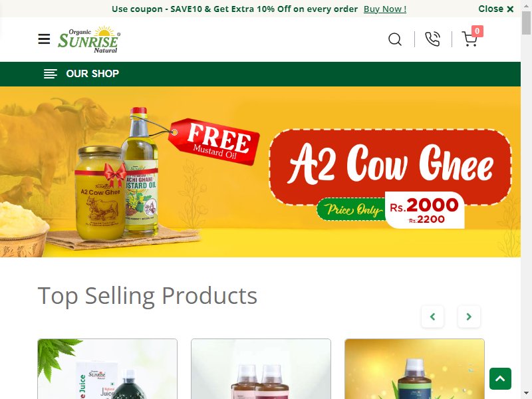Open the search magnifier icon
Image resolution: width=532 pixels, height=399 pixels.
395,39
